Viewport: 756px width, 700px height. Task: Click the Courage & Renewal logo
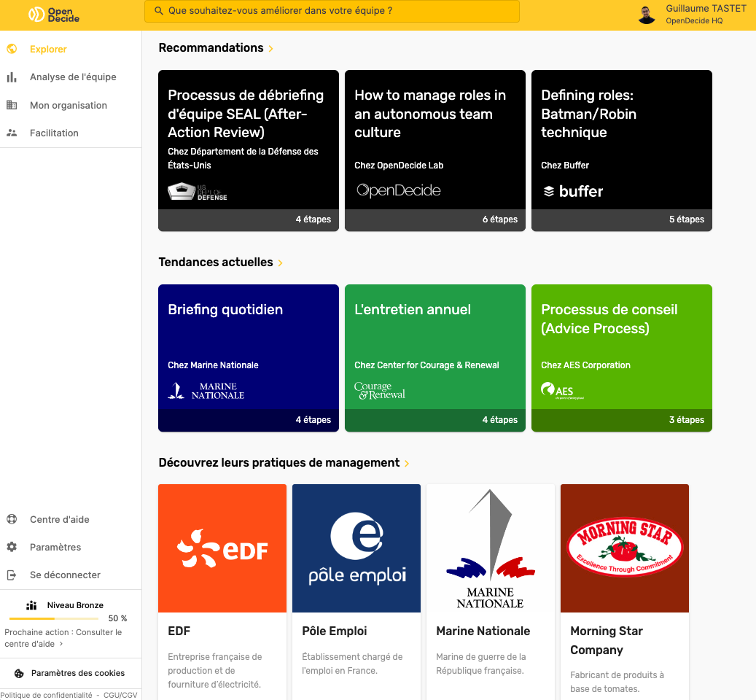[x=380, y=391]
